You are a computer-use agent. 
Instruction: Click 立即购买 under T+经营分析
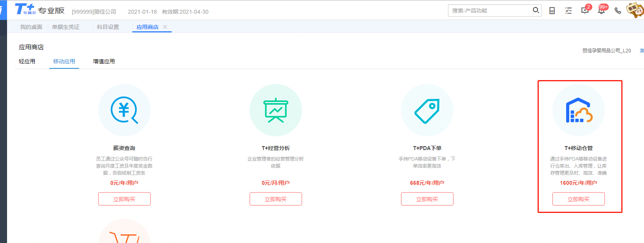coord(276,199)
